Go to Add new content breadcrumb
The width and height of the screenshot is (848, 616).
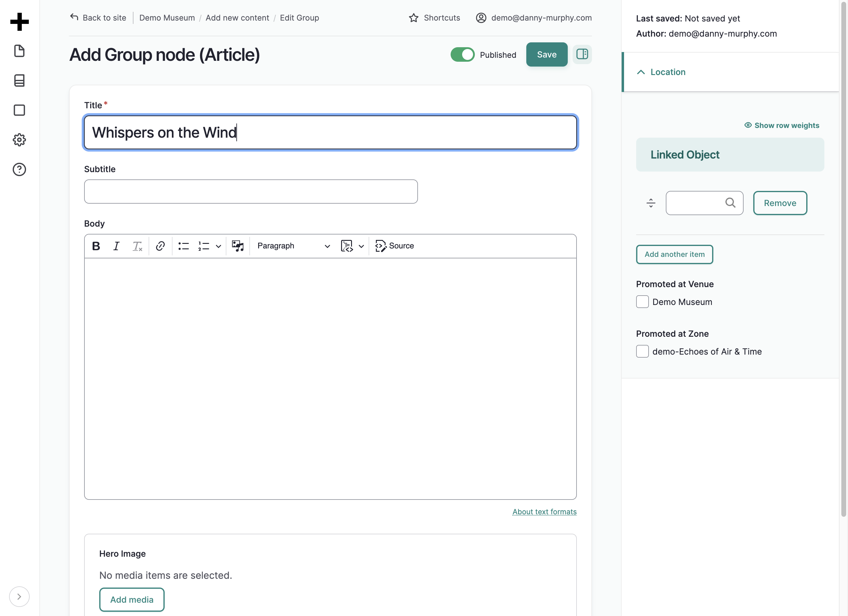237,18
